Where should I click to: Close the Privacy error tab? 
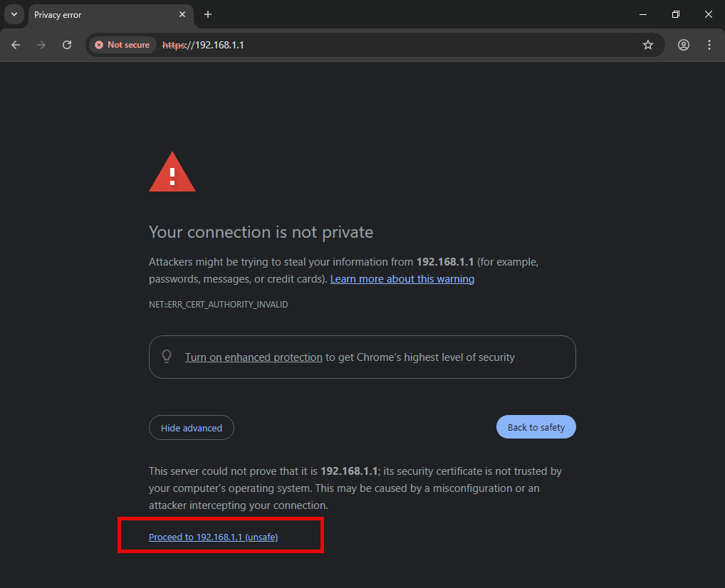pyautogui.click(x=182, y=14)
